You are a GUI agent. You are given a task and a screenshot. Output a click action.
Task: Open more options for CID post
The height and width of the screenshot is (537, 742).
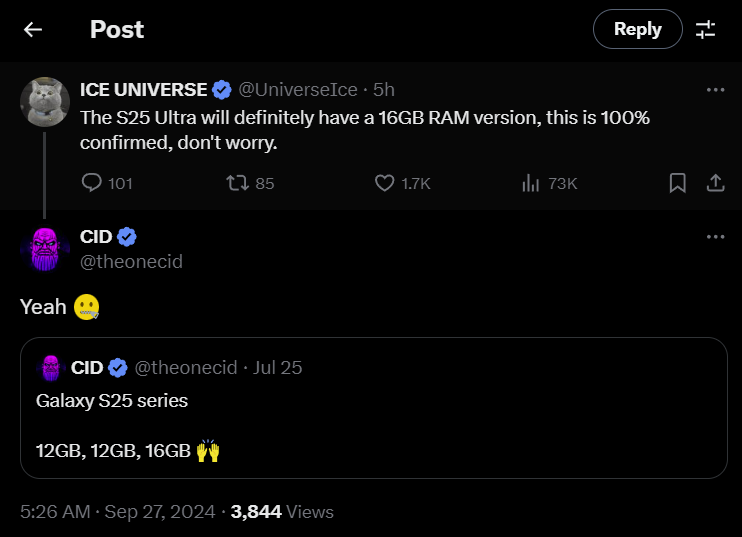click(715, 237)
